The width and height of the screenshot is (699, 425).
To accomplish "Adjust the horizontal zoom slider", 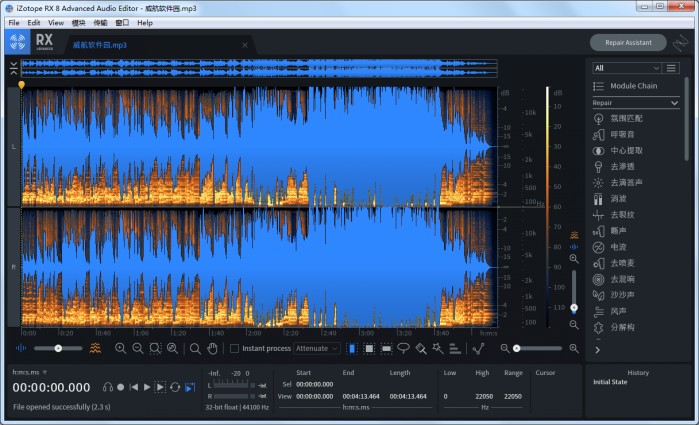I will (539, 348).
